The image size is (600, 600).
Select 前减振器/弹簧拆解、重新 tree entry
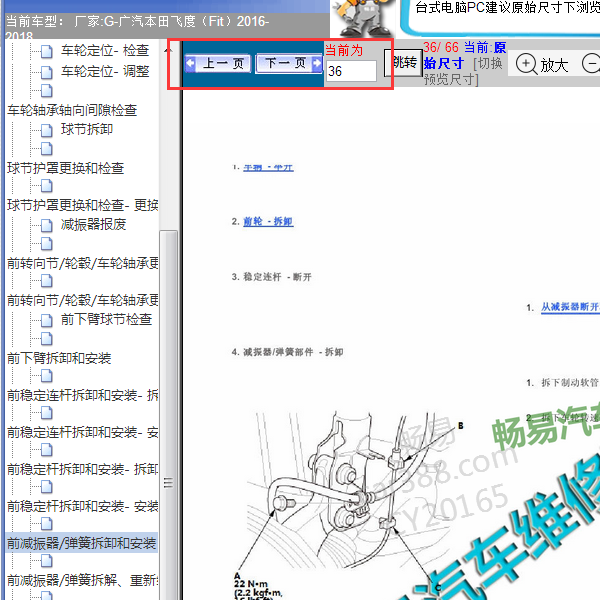82,580
